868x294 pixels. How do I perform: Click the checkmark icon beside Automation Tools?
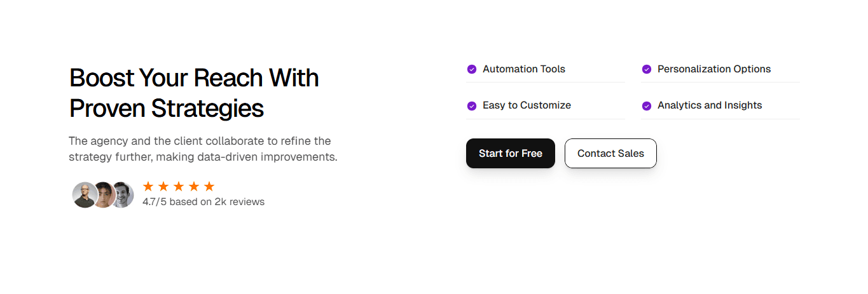(472, 69)
